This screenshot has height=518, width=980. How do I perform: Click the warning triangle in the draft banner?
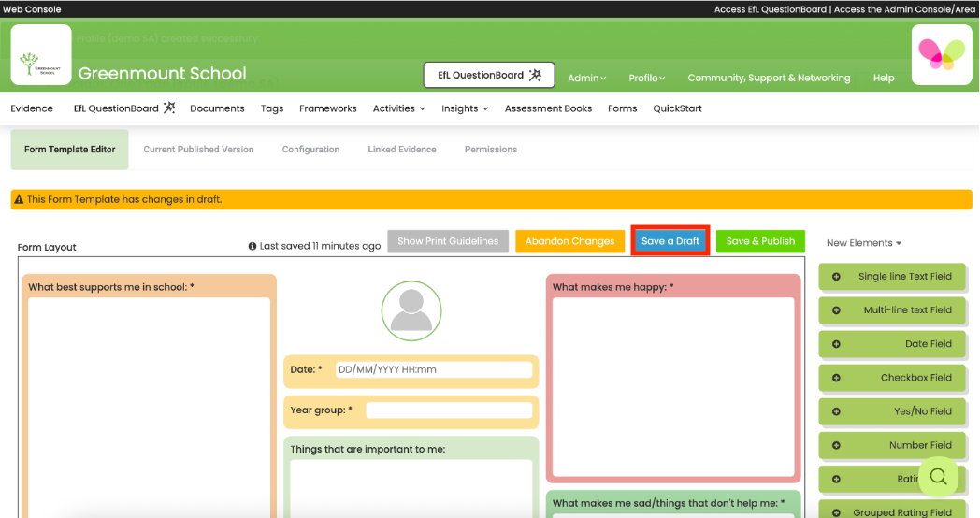point(19,199)
